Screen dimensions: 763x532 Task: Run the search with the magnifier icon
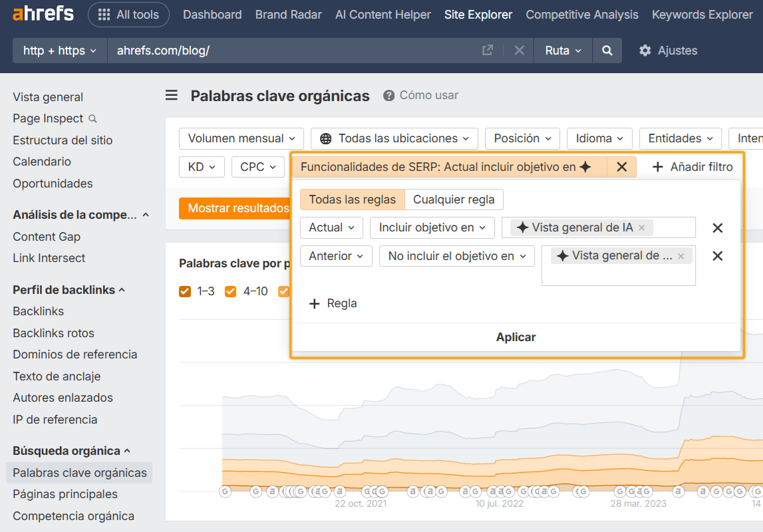coord(606,50)
